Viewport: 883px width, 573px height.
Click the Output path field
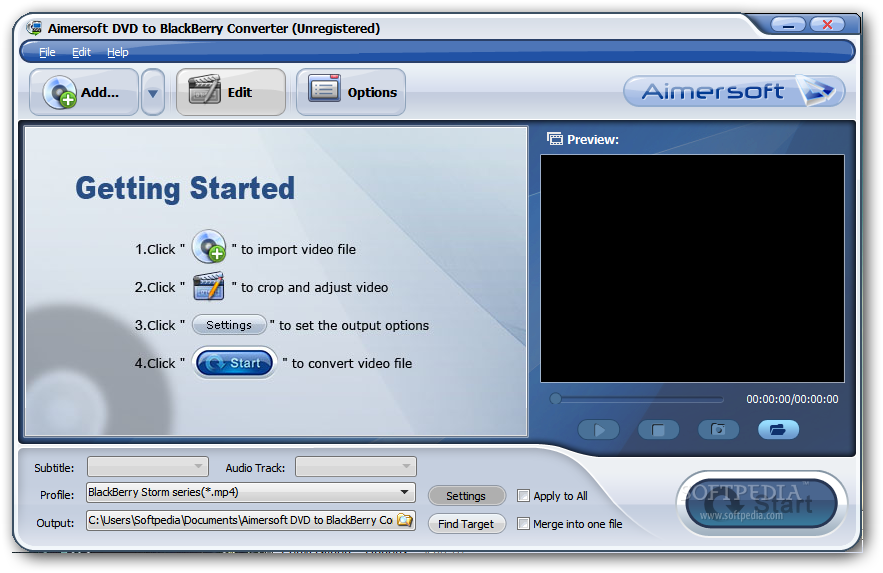[241, 520]
